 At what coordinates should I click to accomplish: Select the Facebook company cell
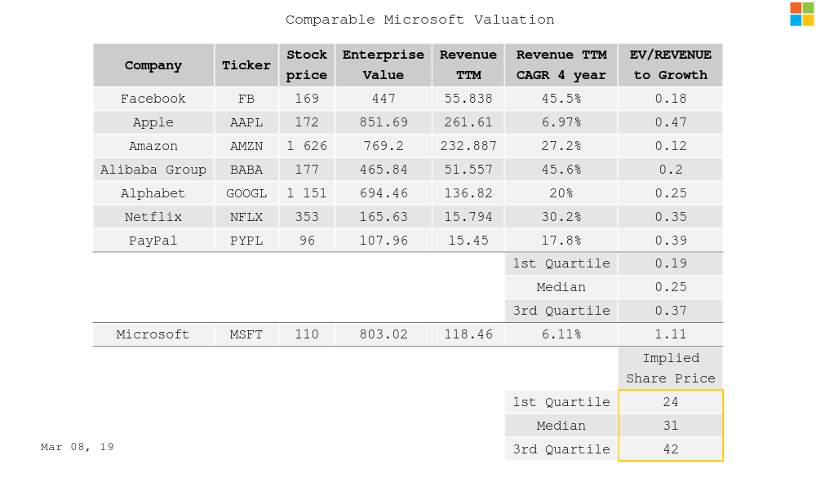click(153, 99)
